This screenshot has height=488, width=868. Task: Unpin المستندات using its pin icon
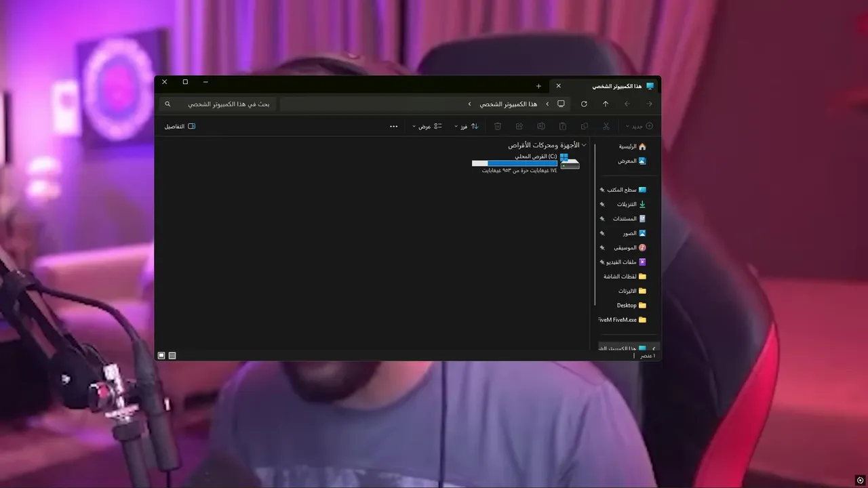tap(601, 218)
